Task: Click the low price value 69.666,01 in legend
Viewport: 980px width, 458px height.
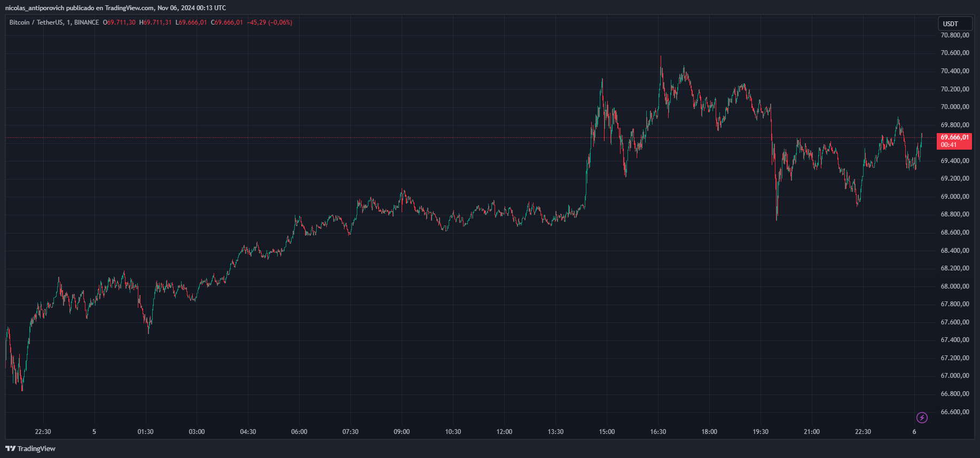Action: [193, 22]
